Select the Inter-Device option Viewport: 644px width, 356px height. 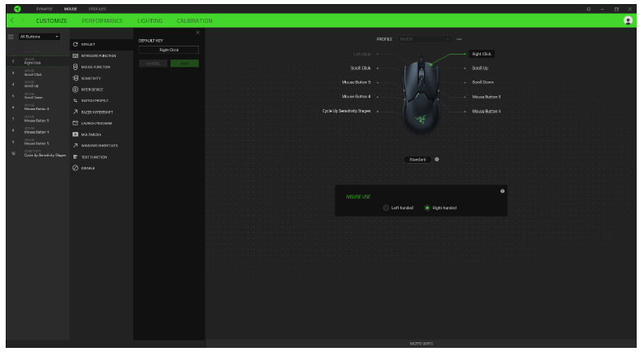[101, 90]
